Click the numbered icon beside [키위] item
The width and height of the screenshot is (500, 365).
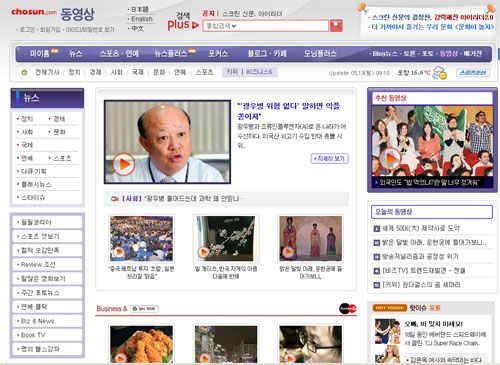click(376, 285)
